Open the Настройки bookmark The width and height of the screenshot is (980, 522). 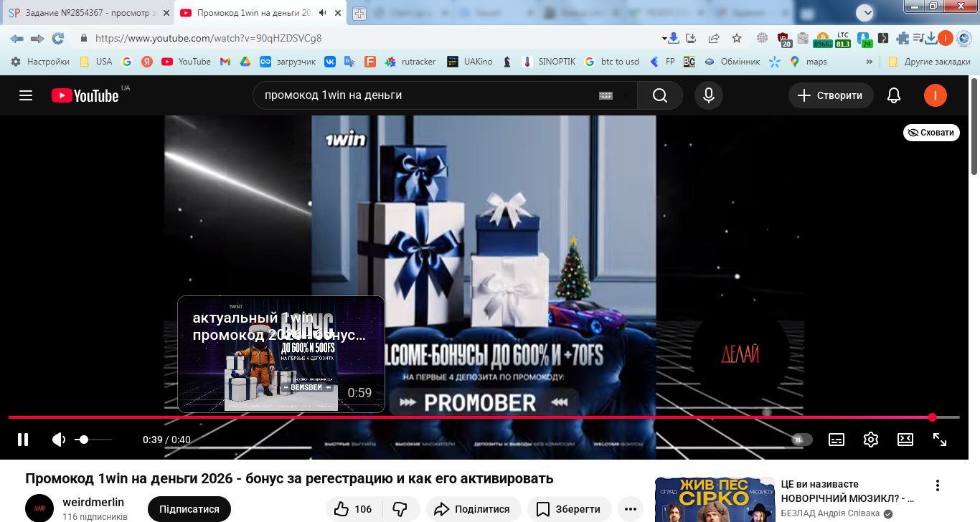click(x=40, y=62)
